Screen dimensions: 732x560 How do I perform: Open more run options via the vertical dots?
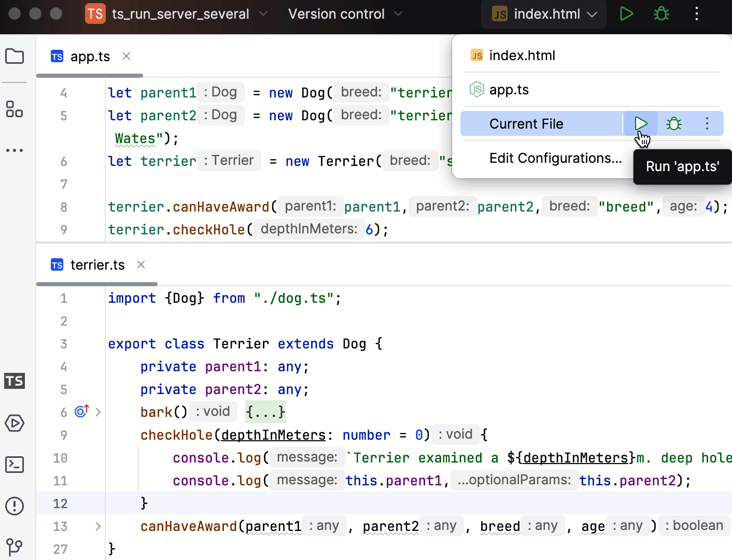(707, 123)
